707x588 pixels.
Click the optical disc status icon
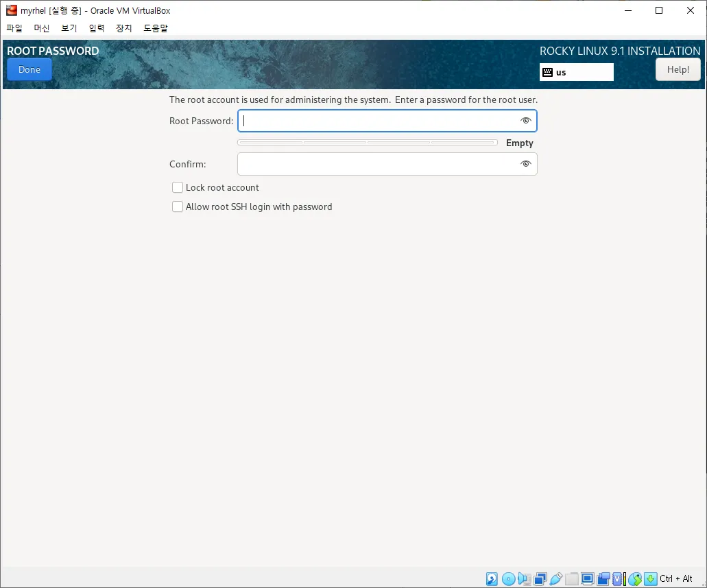tap(509, 578)
